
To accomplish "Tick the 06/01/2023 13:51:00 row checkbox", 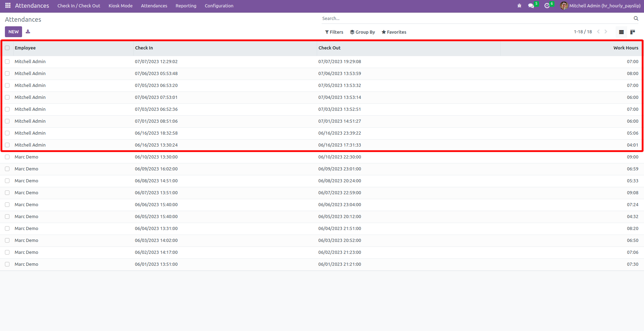I will pos(7,264).
